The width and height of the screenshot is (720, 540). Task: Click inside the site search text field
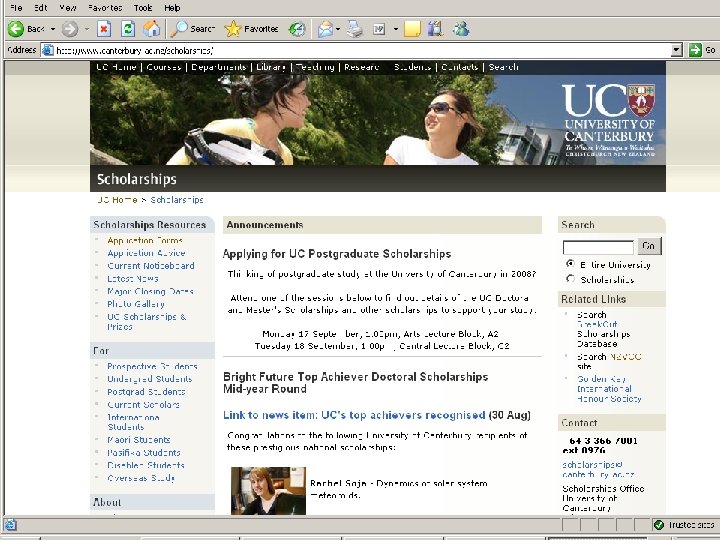click(598, 247)
